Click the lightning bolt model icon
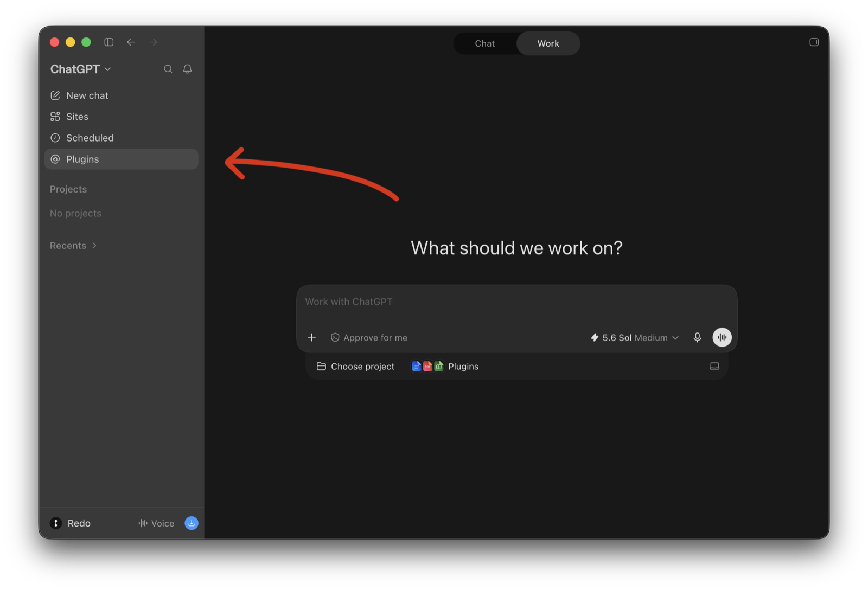This screenshot has height=590, width=868. coord(595,337)
